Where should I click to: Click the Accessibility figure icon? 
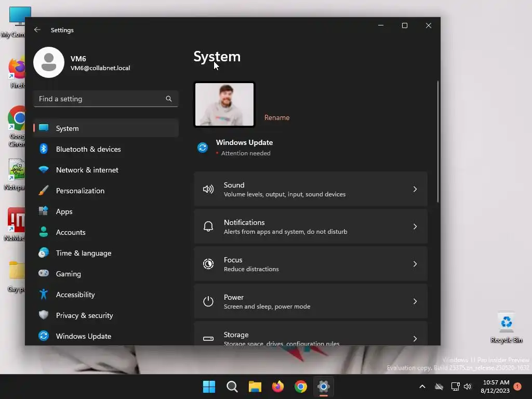44,294
